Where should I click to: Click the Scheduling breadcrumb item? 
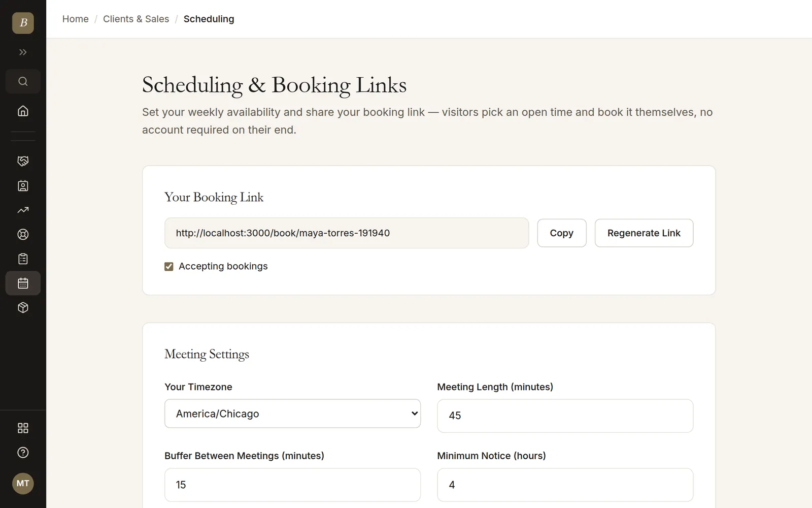209,19
